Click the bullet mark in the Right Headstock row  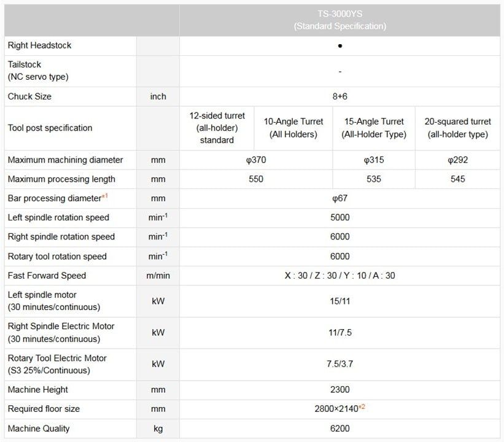pos(340,45)
